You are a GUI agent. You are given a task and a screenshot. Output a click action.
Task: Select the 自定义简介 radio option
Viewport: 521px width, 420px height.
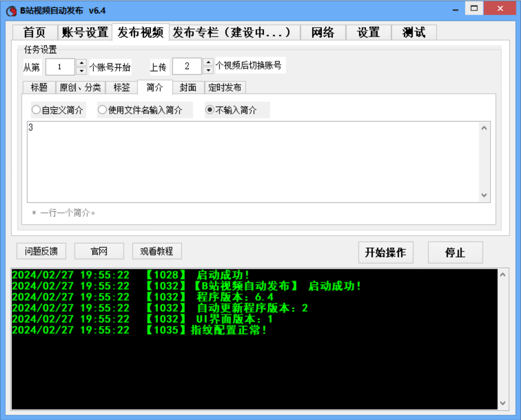coord(57,110)
